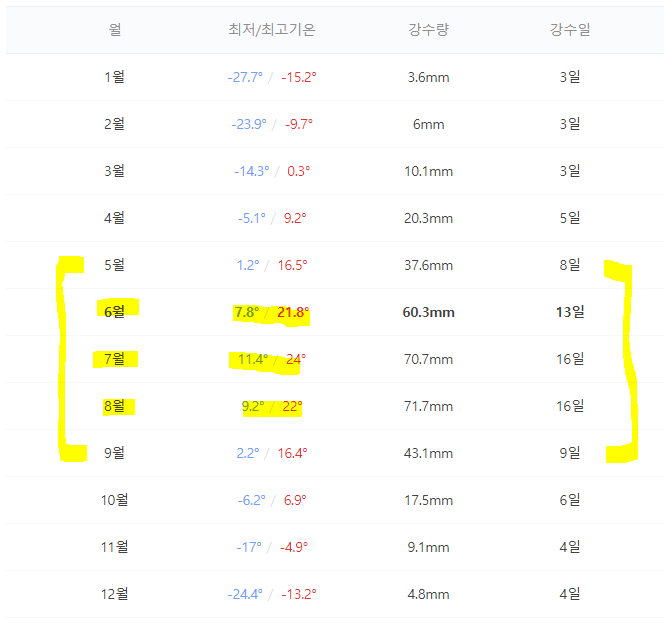Click the low temperature 1.2°
The width and height of the screenshot is (672, 625).
pyautogui.click(x=248, y=265)
